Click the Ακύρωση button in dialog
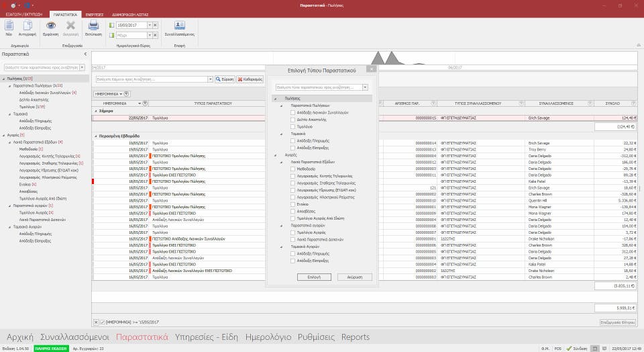644x352 pixels. [355, 277]
